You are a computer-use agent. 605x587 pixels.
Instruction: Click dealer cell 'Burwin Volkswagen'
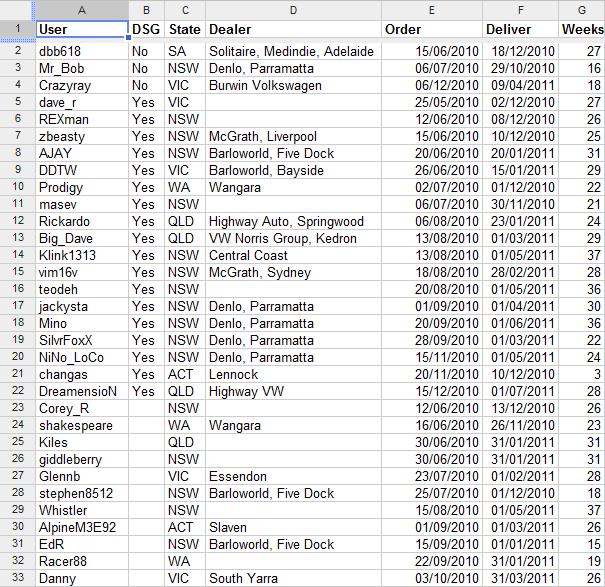coord(293,85)
